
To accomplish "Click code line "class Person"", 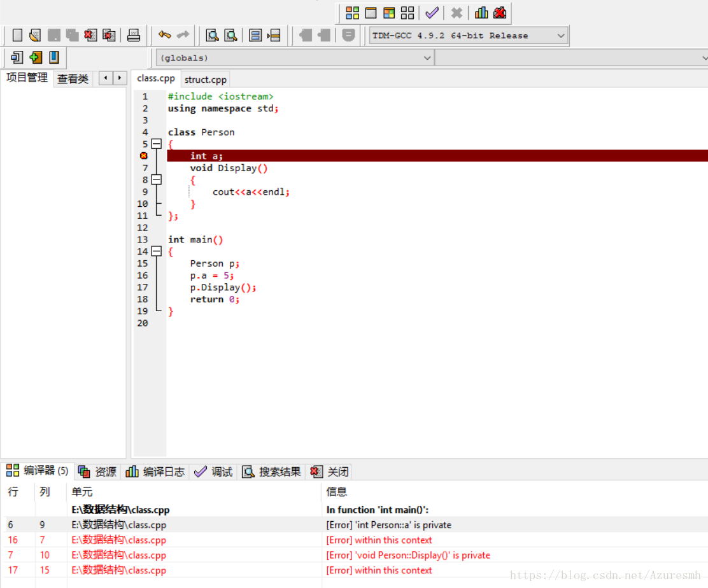I will [x=201, y=132].
